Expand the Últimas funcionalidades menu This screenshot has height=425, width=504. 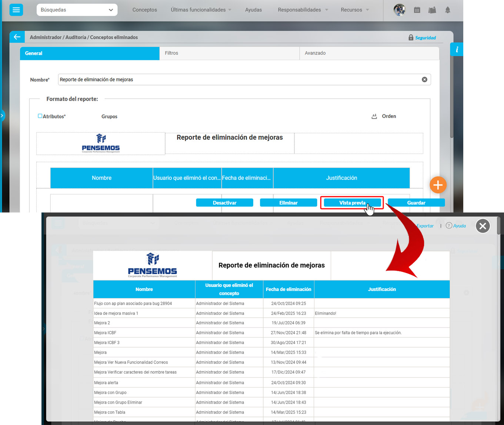(x=201, y=10)
